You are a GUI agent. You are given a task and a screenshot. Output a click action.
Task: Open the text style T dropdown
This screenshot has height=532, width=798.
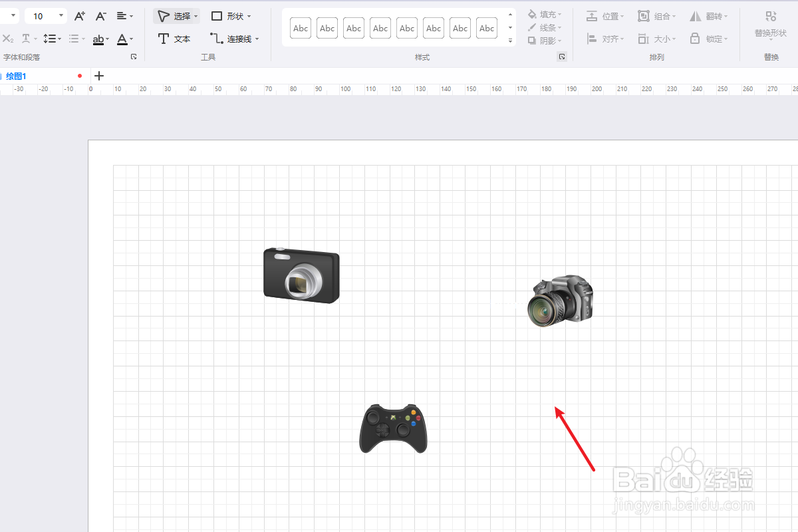point(29,39)
